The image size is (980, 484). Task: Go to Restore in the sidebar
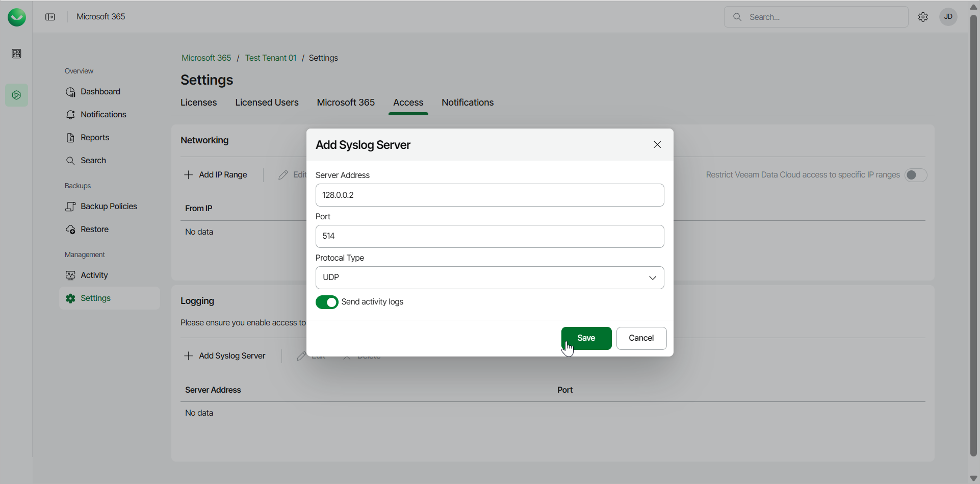tap(94, 230)
